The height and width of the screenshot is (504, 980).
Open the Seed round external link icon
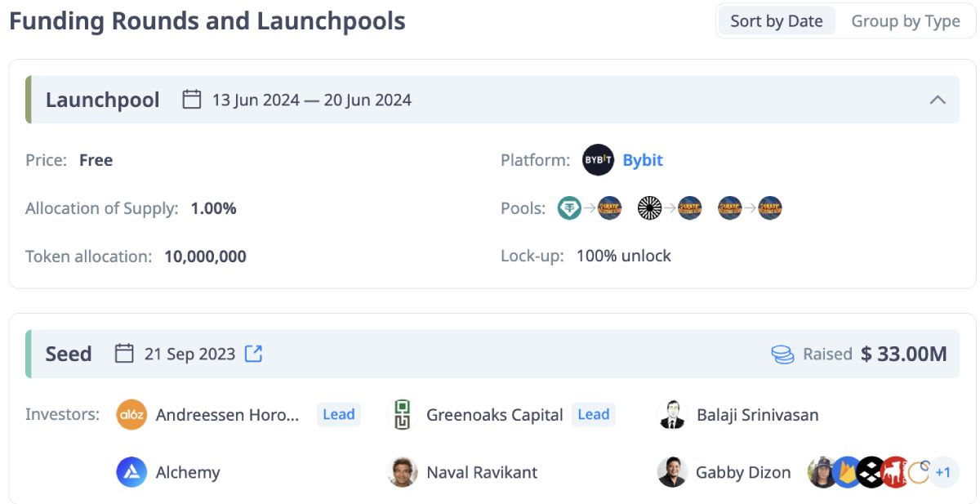(x=254, y=354)
